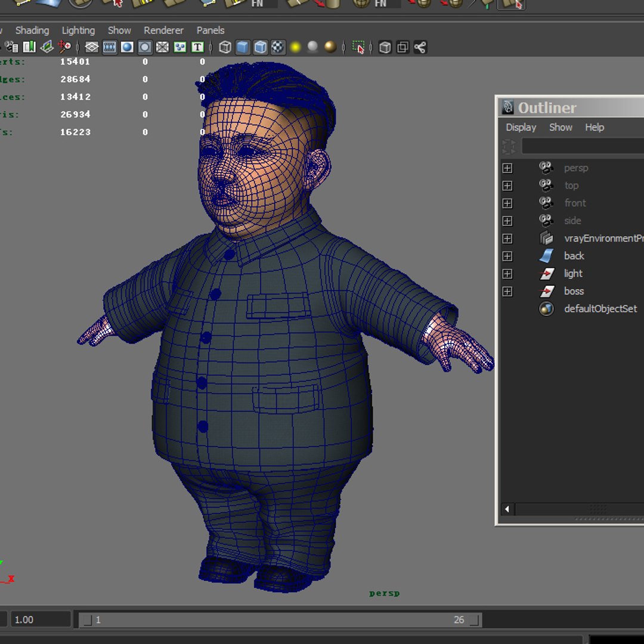Toggle the safe title icon

pos(197,47)
